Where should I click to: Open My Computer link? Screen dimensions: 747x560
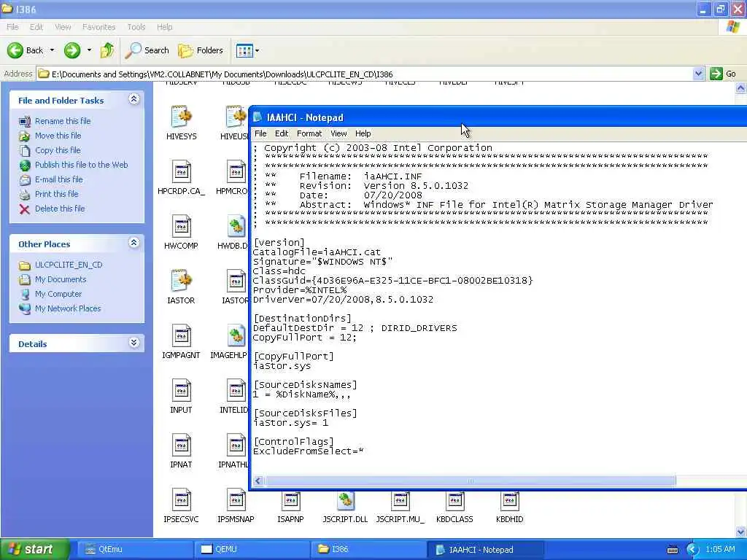pyautogui.click(x=58, y=295)
